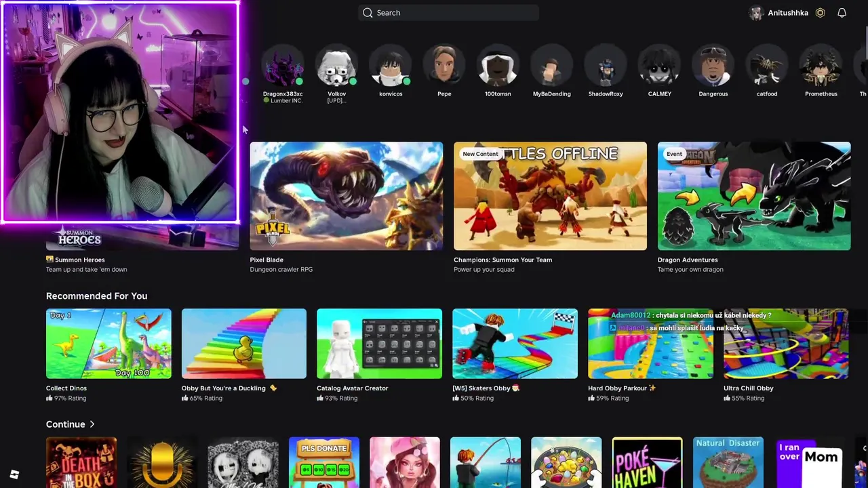This screenshot has height=488, width=868.
Task: Open pink hat girl game tile
Action: [x=405, y=463]
